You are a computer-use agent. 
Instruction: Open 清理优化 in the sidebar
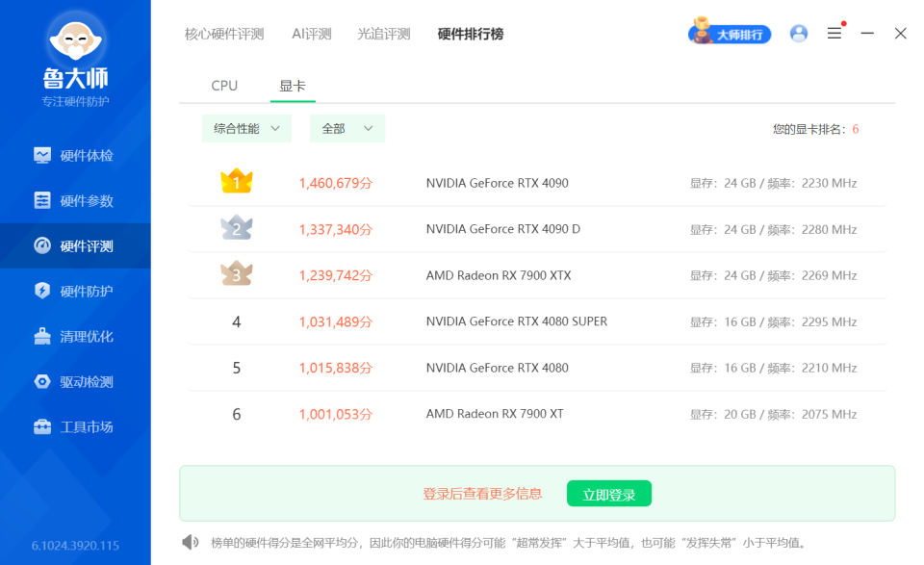(75, 337)
